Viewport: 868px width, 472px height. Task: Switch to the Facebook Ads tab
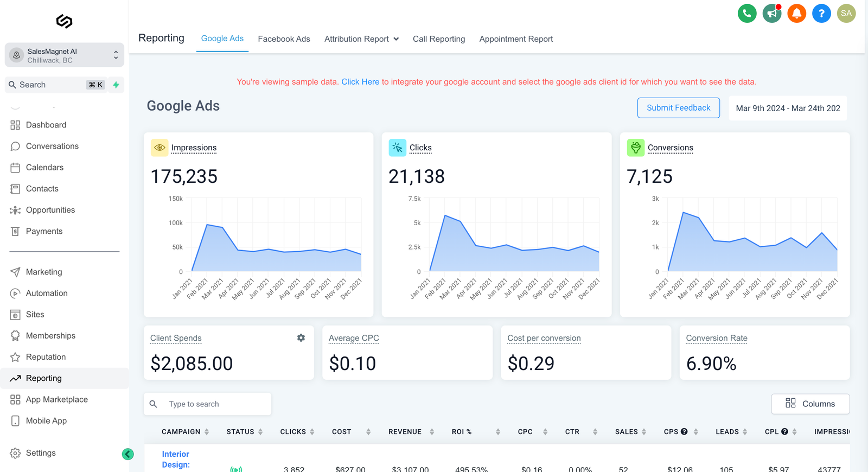(284, 39)
